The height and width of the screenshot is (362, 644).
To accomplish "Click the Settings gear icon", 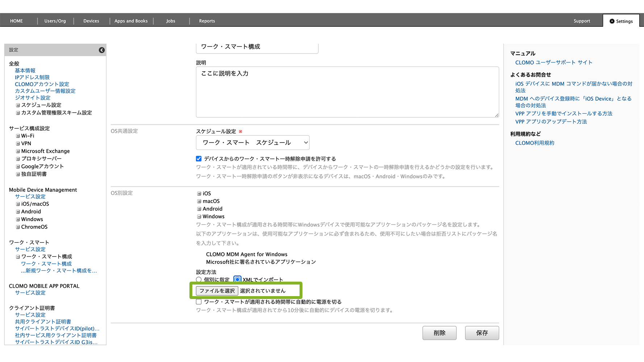I will [612, 21].
